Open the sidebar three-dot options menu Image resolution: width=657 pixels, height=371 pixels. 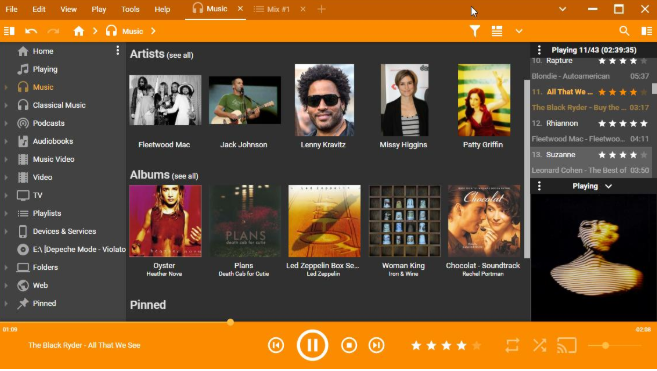tap(118, 51)
